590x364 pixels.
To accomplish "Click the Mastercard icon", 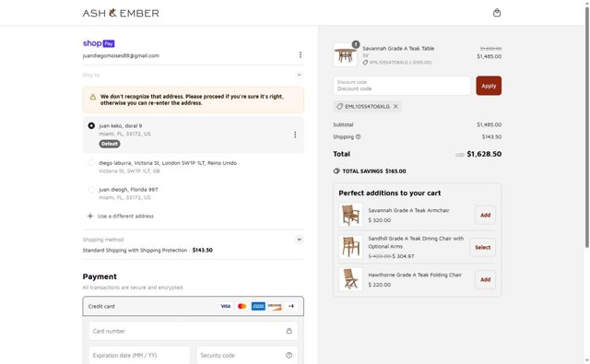I will pyautogui.click(x=242, y=306).
